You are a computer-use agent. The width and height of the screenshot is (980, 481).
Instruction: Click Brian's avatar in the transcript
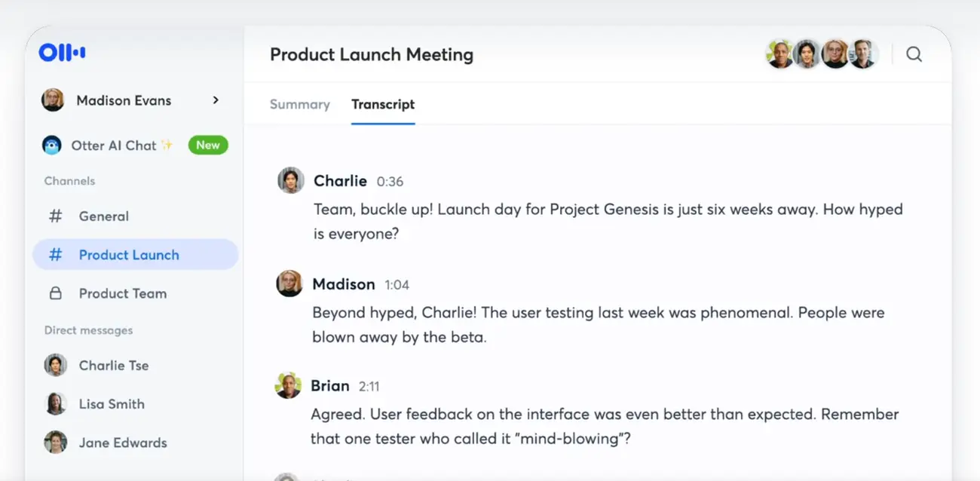point(288,386)
